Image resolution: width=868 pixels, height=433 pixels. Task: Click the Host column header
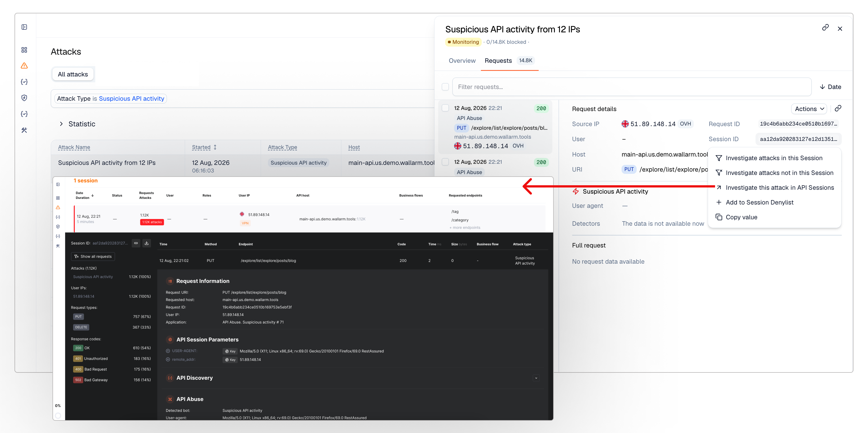(354, 147)
